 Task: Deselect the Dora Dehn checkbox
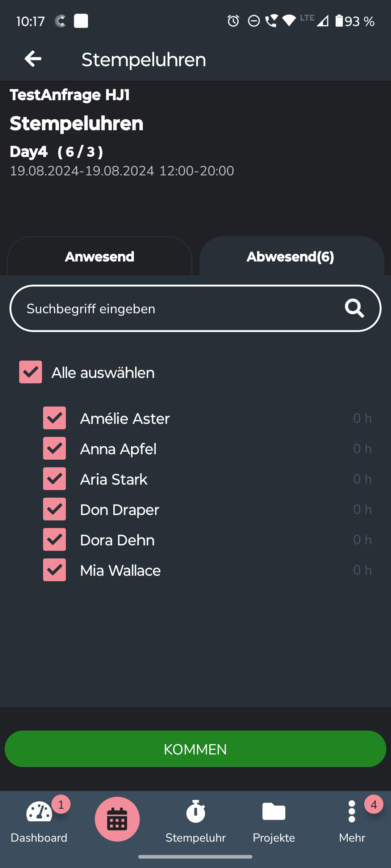[x=55, y=540]
